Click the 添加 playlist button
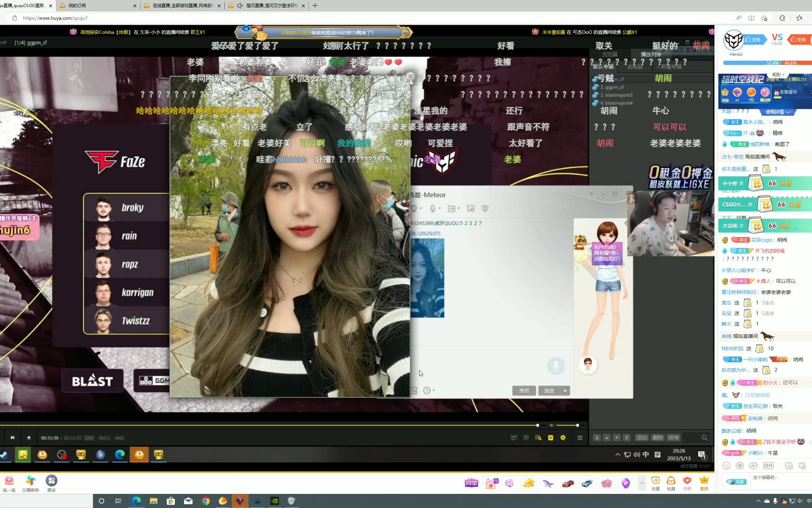The image size is (812, 508). pos(642,437)
